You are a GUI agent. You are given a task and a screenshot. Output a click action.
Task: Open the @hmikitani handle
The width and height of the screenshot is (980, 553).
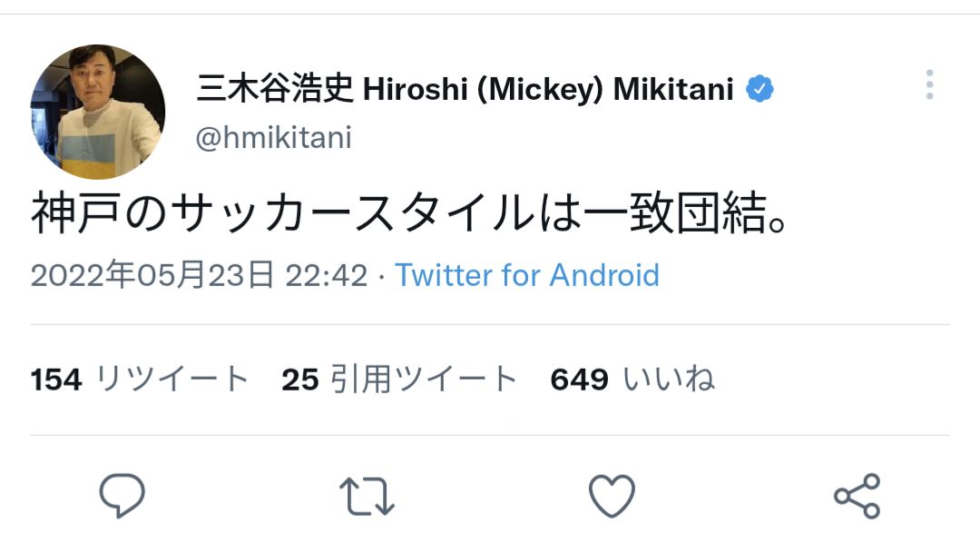pos(274,139)
